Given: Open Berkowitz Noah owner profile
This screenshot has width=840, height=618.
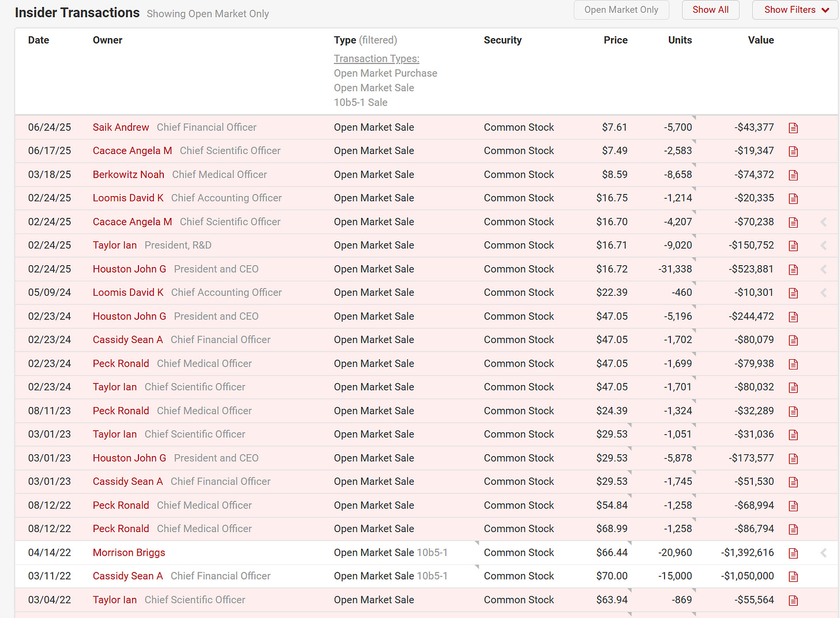Looking at the screenshot, I should click(x=129, y=175).
